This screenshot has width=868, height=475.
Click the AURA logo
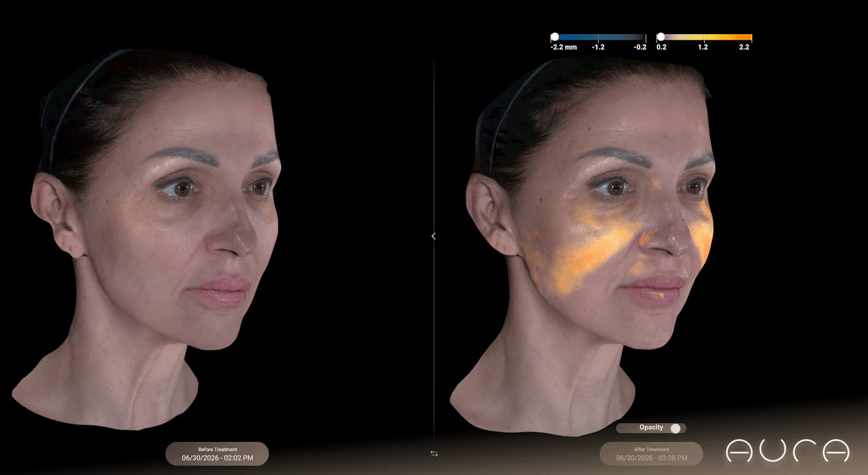pyautogui.click(x=788, y=451)
